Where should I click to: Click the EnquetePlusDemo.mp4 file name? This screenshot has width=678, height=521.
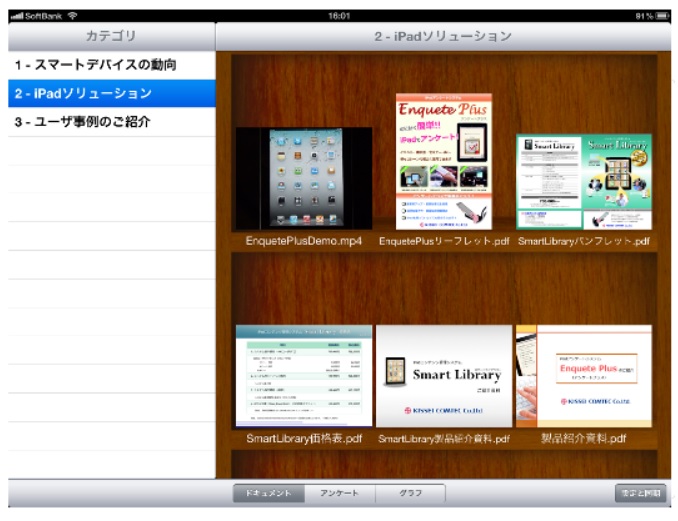pos(304,241)
